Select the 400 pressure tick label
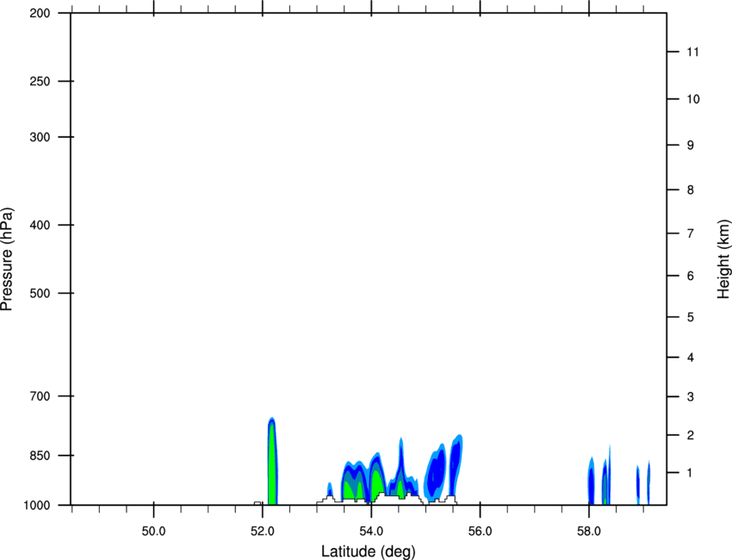The height and width of the screenshot is (560, 732). click(x=40, y=225)
